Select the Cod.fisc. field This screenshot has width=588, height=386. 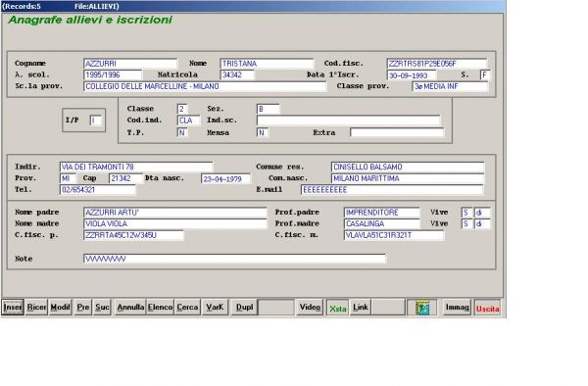[436, 64]
